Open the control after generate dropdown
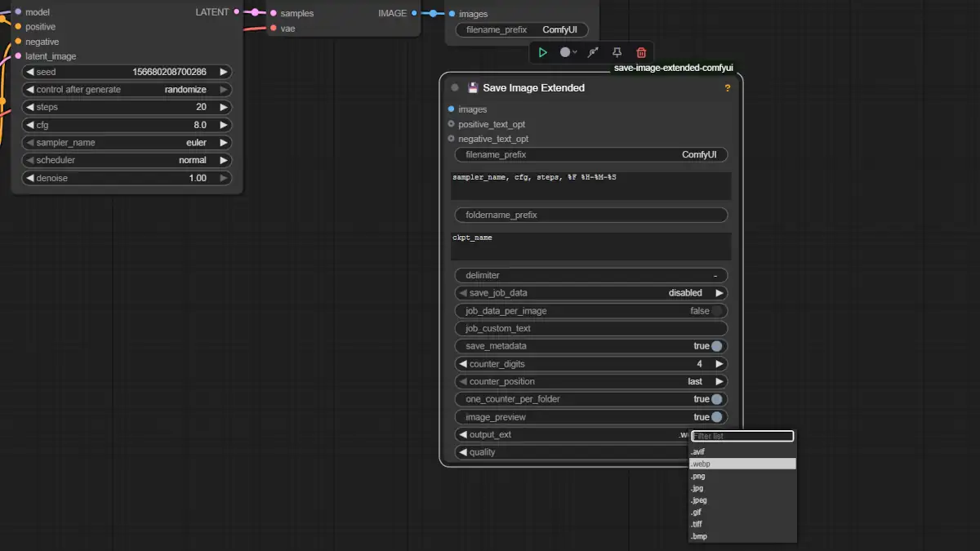Image resolution: width=980 pixels, height=551 pixels. [127, 90]
